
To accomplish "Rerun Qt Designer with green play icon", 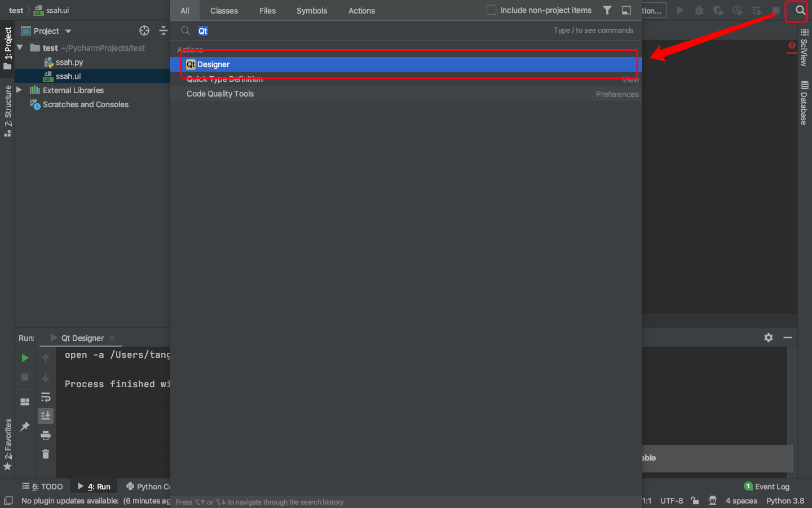I will tap(25, 358).
